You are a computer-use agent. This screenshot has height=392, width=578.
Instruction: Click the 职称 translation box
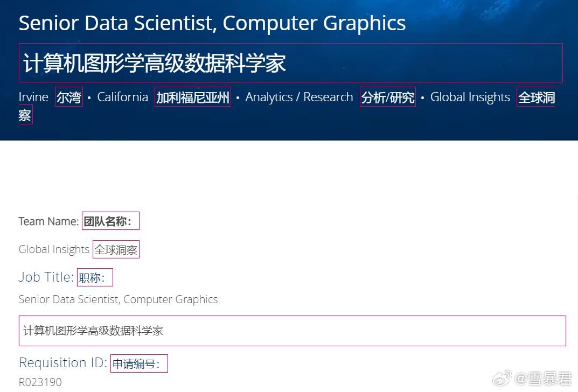click(95, 277)
